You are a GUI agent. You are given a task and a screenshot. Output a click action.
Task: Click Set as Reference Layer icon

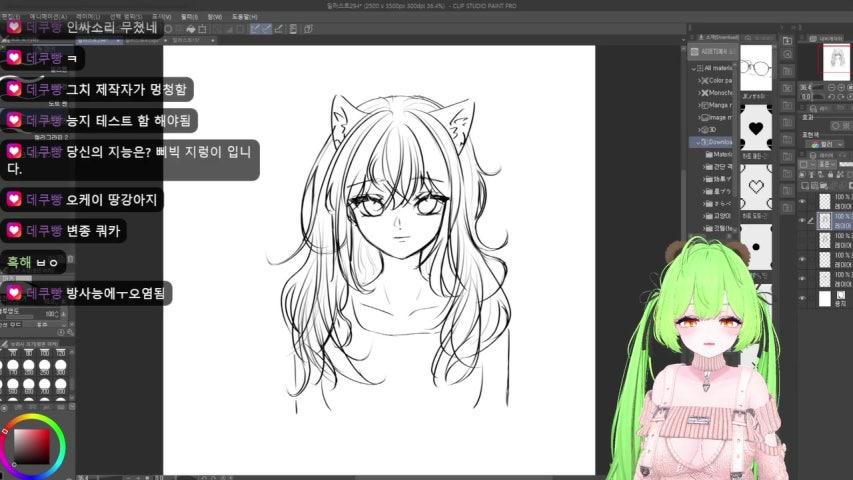pos(812,175)
